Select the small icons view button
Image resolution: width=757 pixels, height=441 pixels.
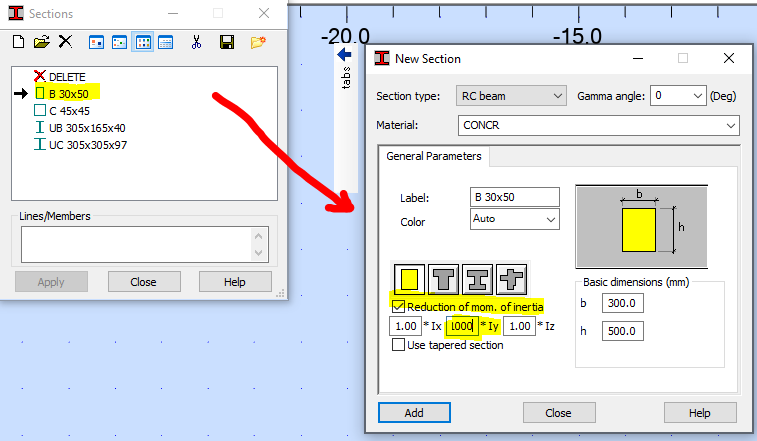click(x=119, y=43)
